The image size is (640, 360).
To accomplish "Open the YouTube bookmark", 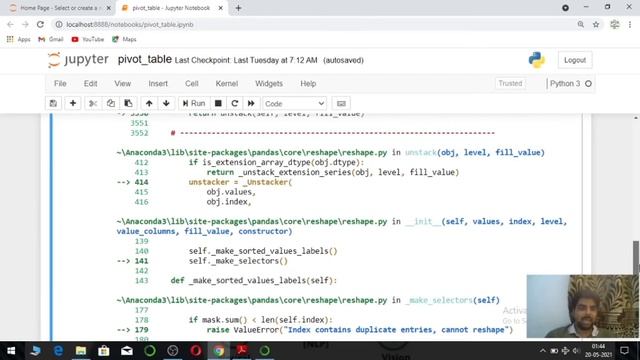I will pos(88,39).
